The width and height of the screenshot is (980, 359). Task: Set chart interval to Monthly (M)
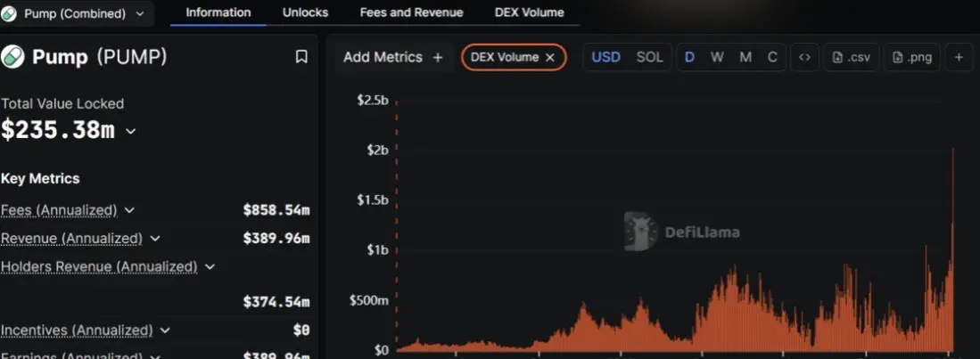(x=745, y=57)
